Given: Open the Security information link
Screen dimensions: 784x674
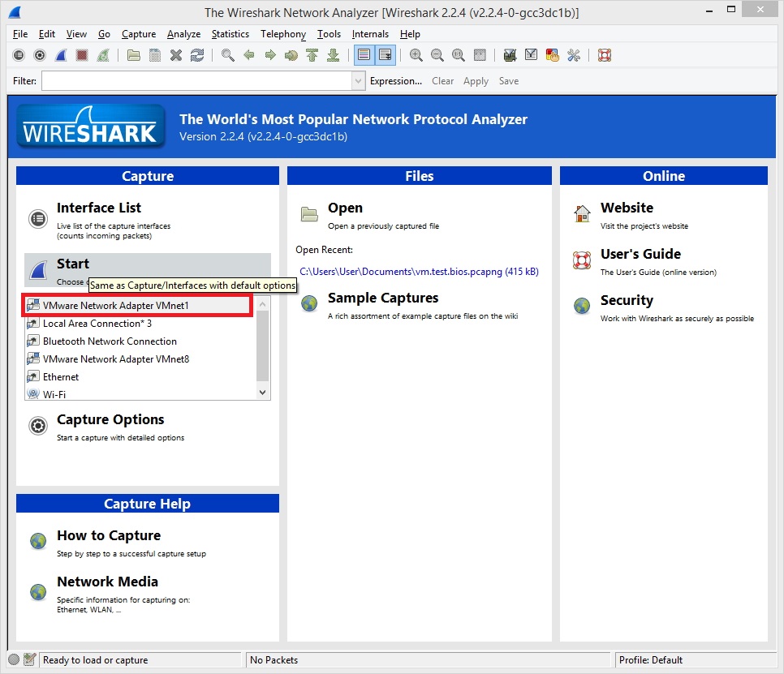Looking at the screenshot, I should click(x=627, y=300).
